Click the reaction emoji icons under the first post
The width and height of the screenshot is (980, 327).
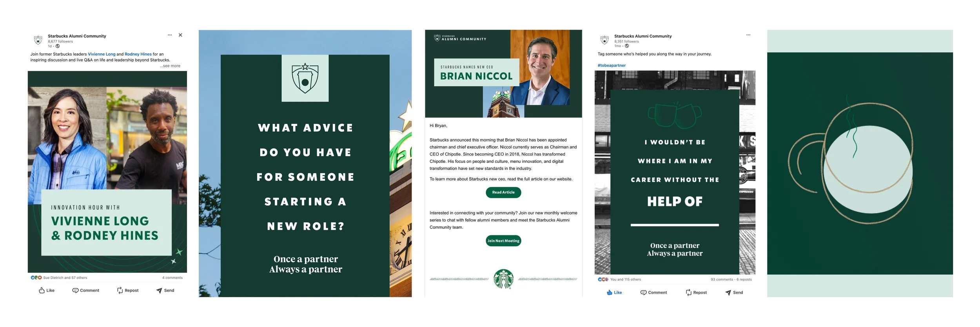(x=36, y=278)
